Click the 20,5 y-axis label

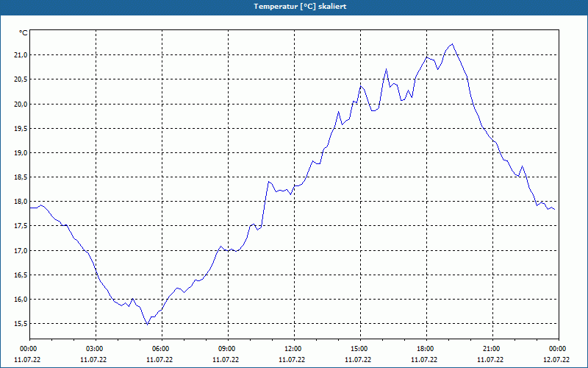pyautogui.click(x=21, y=79)
